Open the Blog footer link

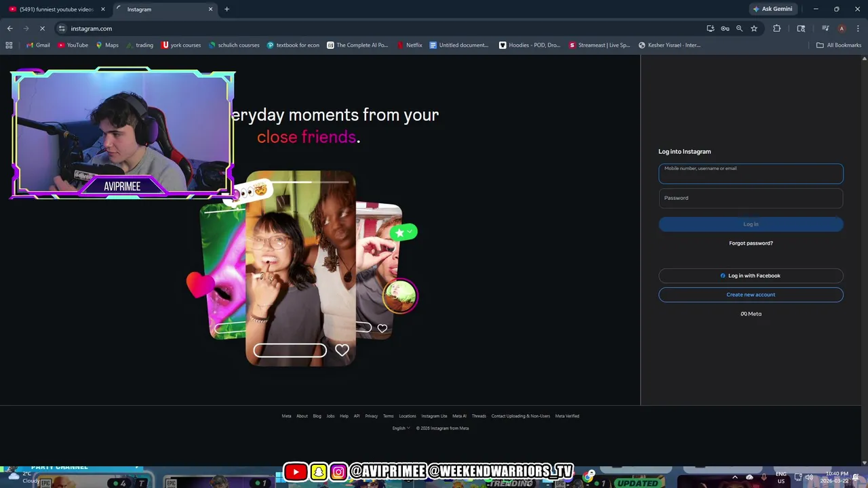pyautogui.click(x=317, y=416)
